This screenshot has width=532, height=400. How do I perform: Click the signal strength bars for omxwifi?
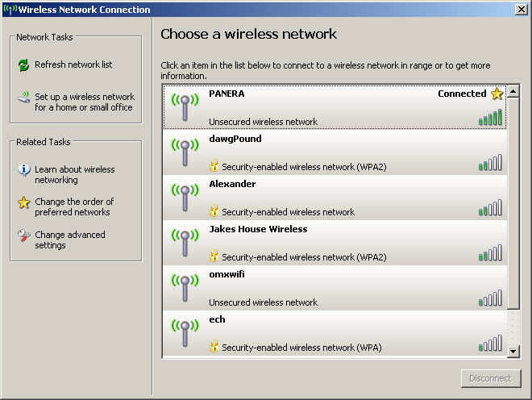(x=490, y=298)
